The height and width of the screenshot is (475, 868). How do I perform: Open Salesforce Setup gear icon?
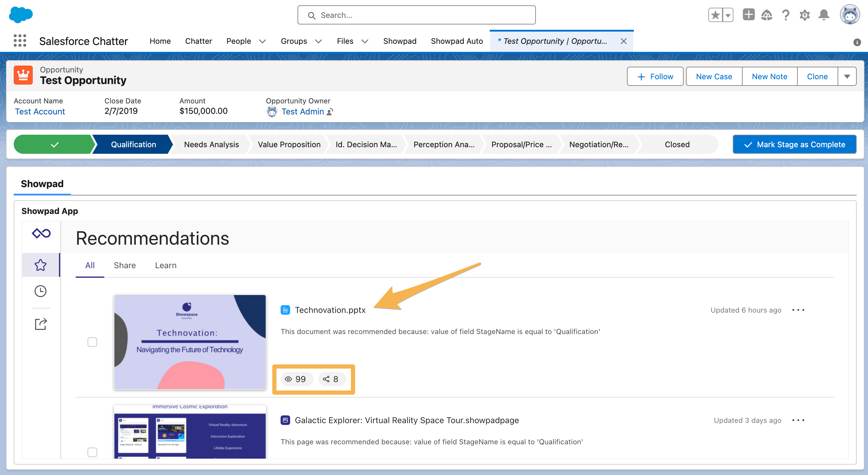(805, 15)
